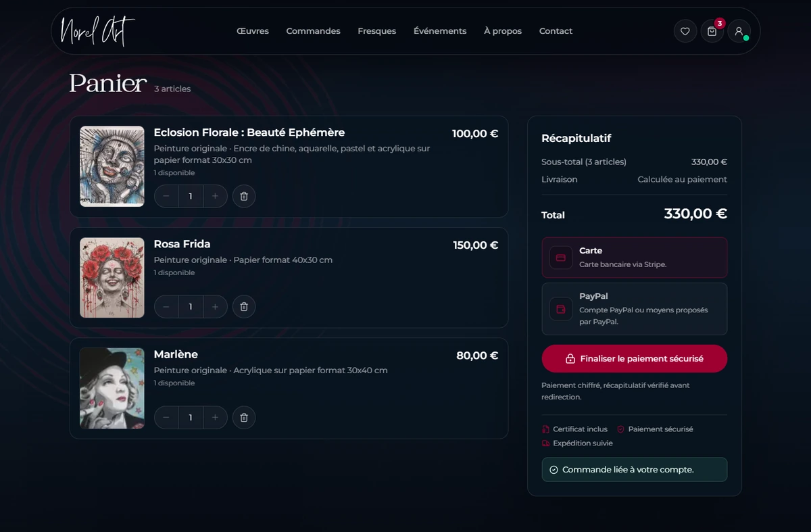Click the 100,00 € price
This screenshot has width=811, height=532.
pyautogui.click(x=475, y=134)
